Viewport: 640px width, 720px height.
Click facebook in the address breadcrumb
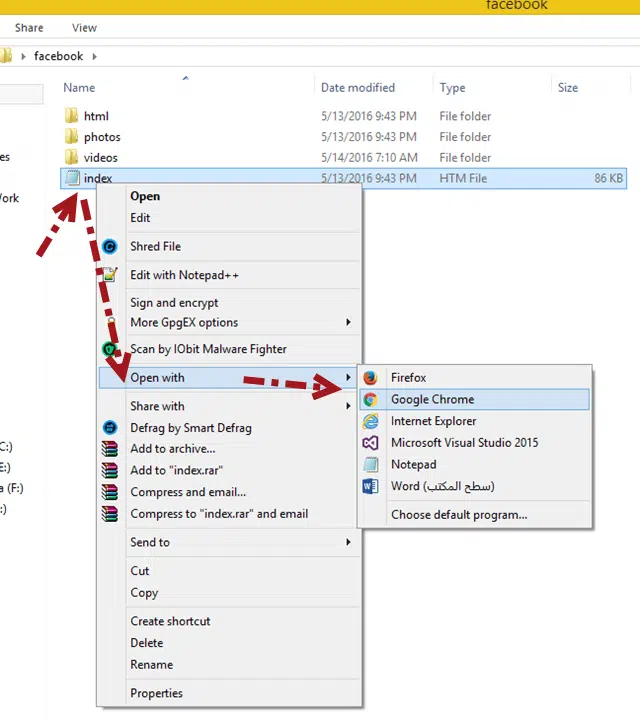point(58,56)
